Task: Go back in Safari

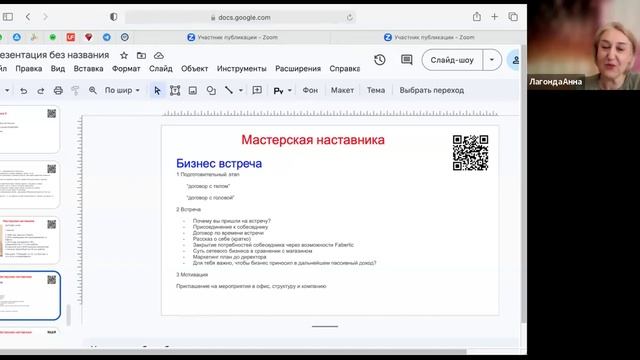Action: point(28,17)
